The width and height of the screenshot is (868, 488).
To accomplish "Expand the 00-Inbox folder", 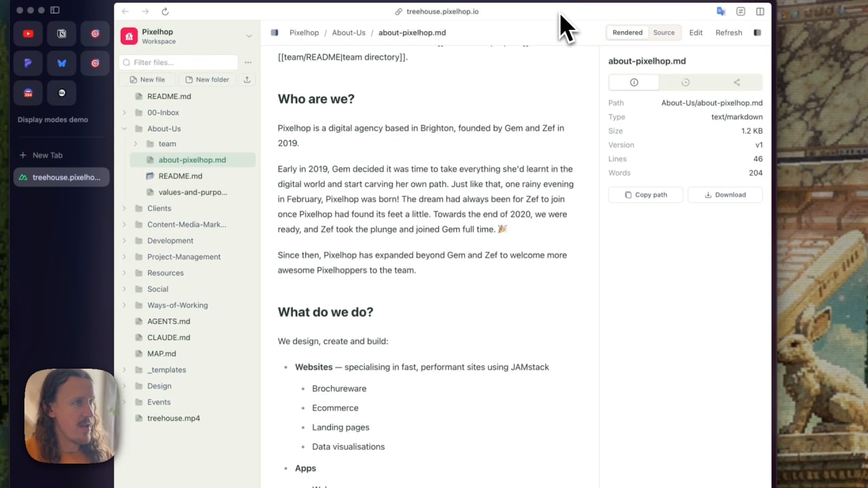I will [x=124, y=113].
